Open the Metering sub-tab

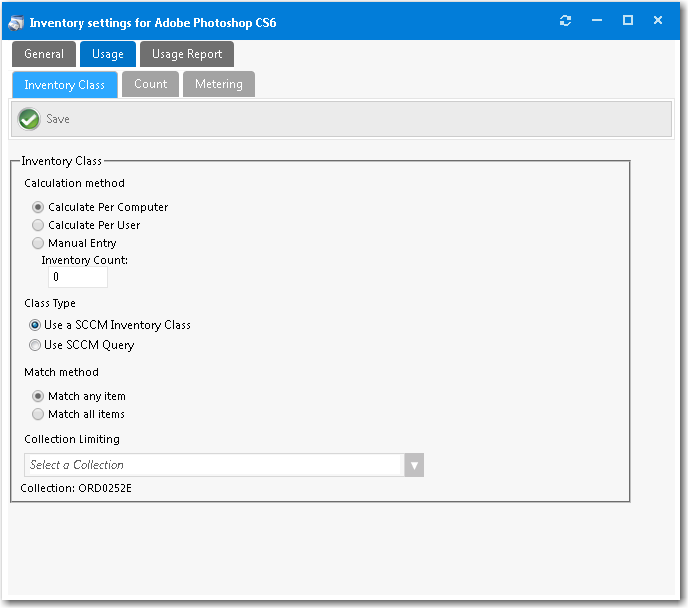(219, 84)
